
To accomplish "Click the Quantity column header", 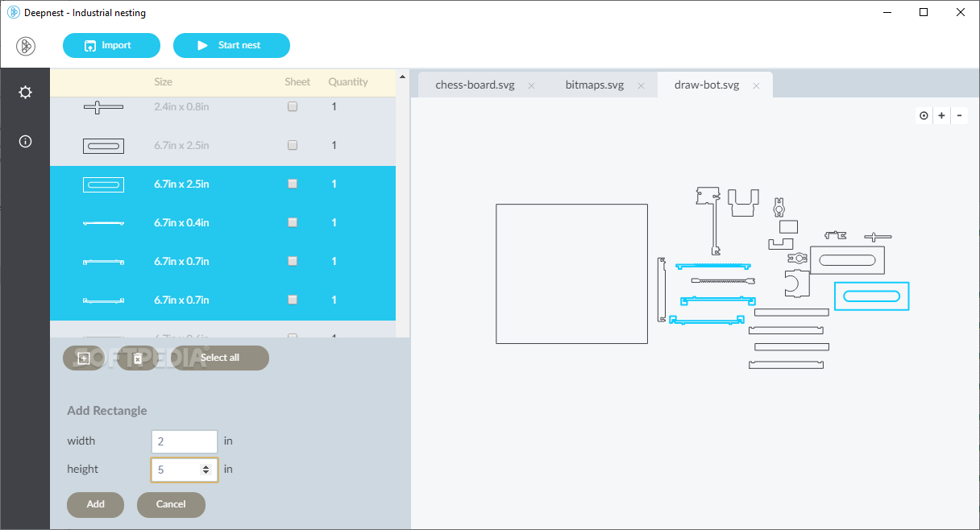I will coord(348,82).
